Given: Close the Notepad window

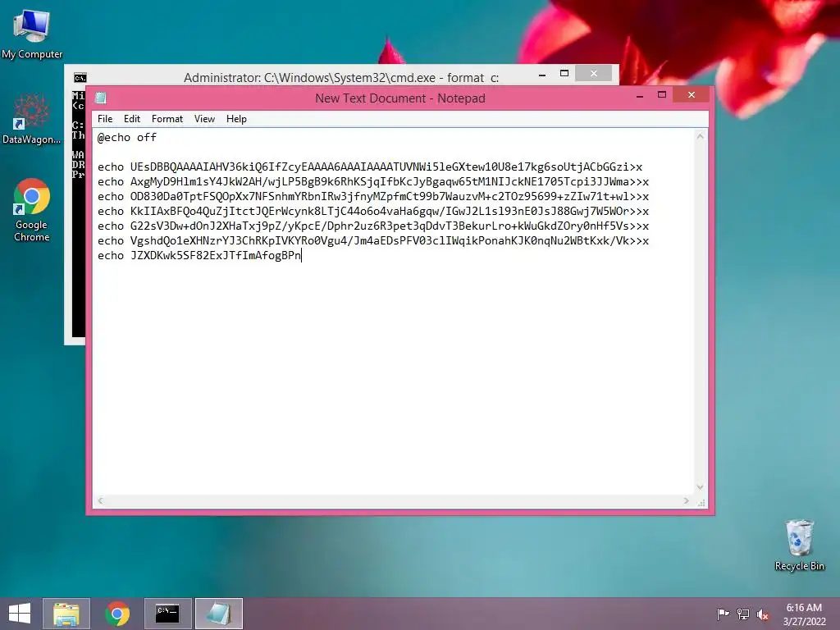Looking at the screenshot, I should coord(691,95).
